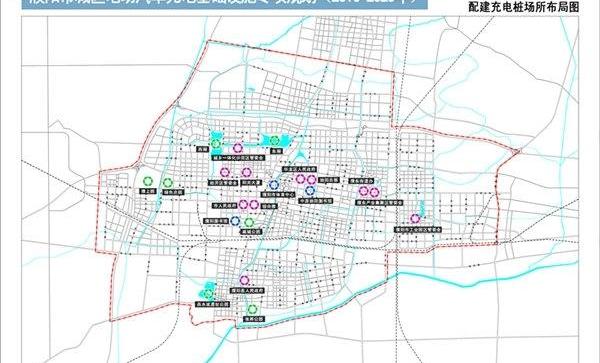This screenshot has height=363, width=600.
Task: Select the blue marker beside 濮阳体育馆 label
Action: (235, 221)
